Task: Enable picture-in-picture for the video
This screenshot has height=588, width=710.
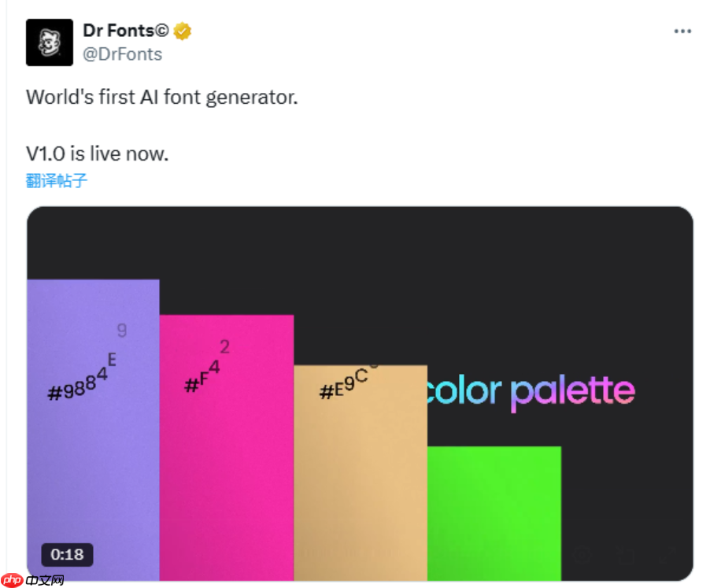Action: click(x=624, y=555)
